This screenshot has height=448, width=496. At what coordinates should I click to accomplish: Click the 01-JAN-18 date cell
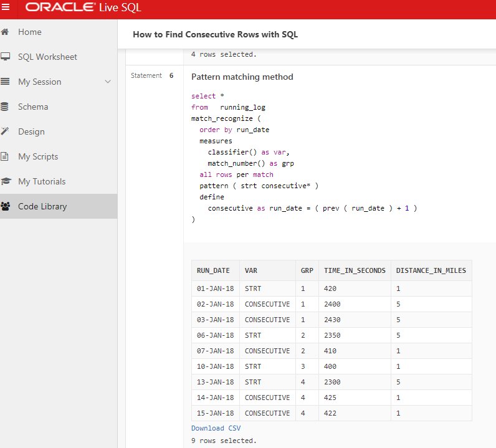216,288
